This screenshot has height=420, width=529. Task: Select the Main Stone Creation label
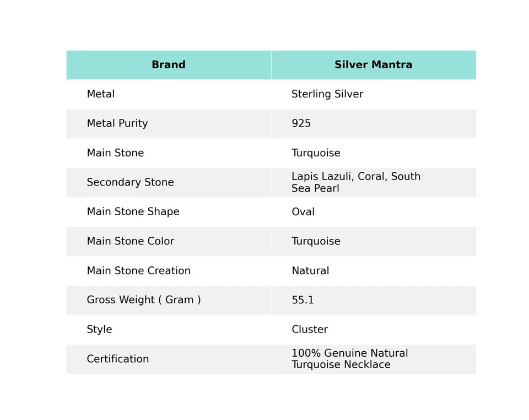tap(138, 271)
